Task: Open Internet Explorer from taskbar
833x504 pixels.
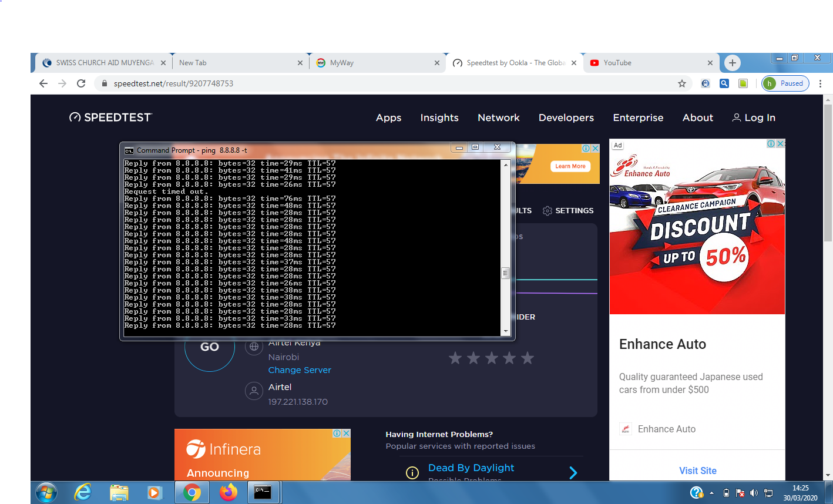Action: pyautogui.click(x=83, y=492)
